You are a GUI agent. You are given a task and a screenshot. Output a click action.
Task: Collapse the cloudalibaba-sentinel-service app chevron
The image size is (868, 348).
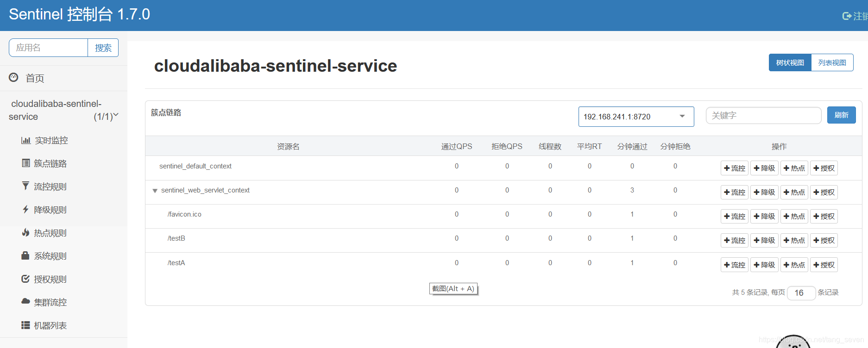[x=116, y=115]
